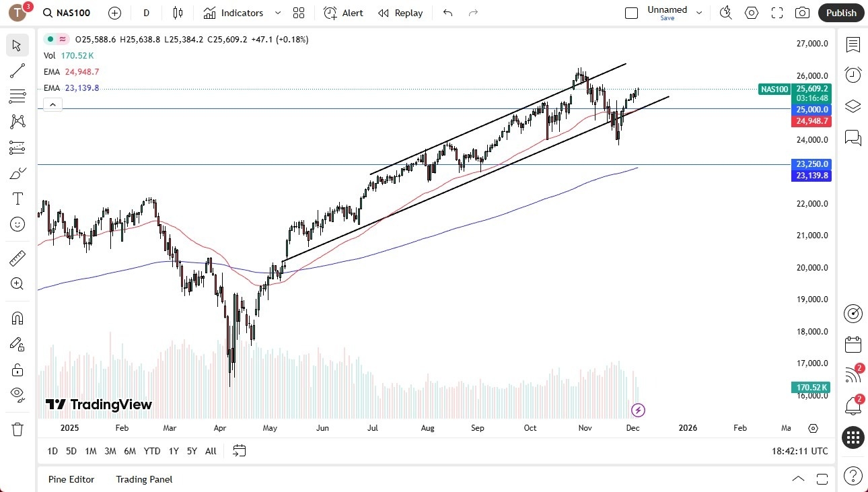Open the Pine Editor tab
The height and width of the screenshot is (492, 868).
(71, 479)
